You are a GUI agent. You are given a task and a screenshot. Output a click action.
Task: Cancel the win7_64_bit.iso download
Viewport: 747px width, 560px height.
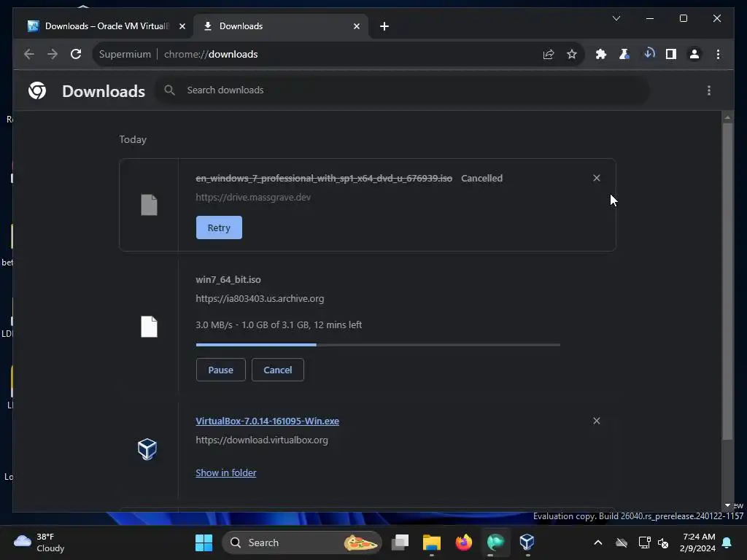(278, 370)
